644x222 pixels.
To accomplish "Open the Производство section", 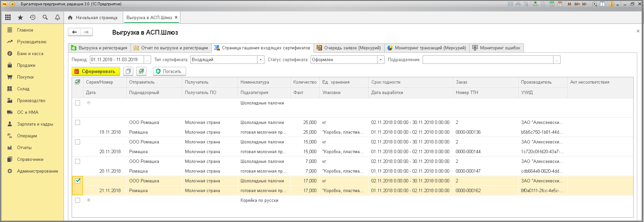I will pos(32,100).
